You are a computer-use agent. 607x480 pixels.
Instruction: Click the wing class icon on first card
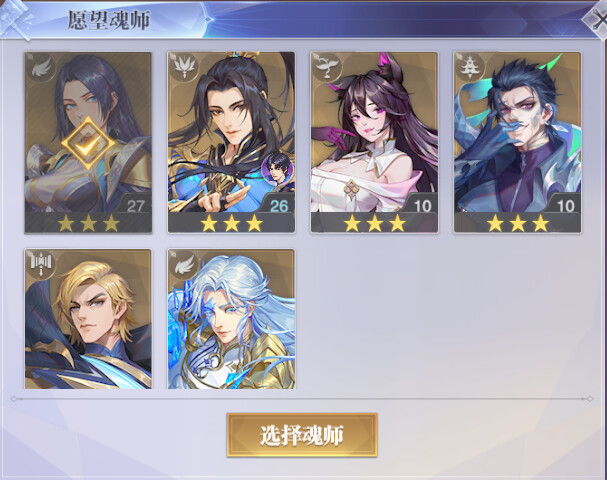click(x=41, y=68)
